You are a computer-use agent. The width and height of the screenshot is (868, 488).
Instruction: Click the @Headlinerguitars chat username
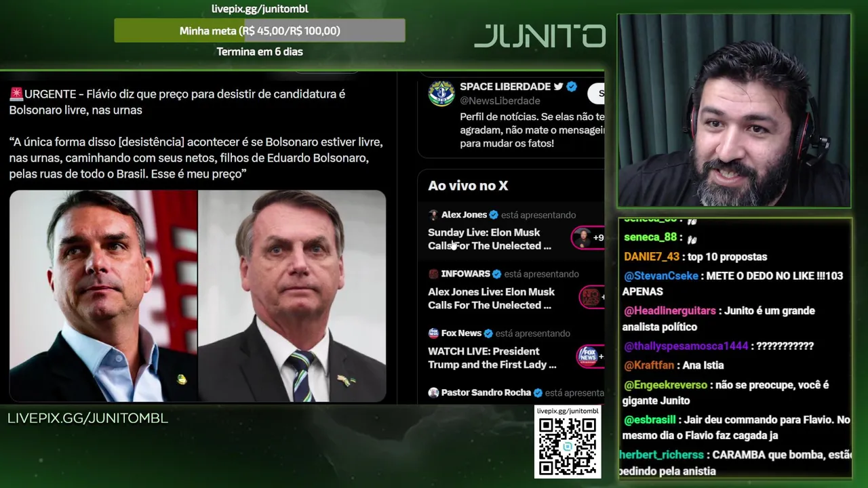point(670,310)
